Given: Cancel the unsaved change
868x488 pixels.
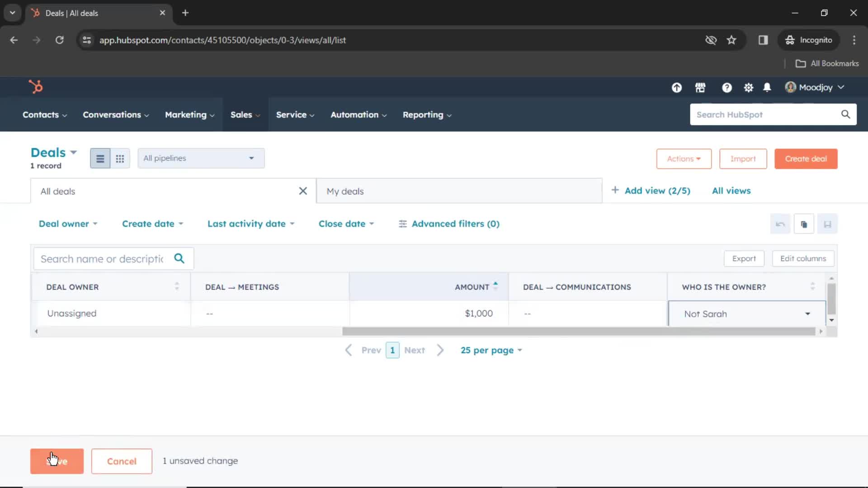Looking at the screenshot, I should (x=122, y=461).
